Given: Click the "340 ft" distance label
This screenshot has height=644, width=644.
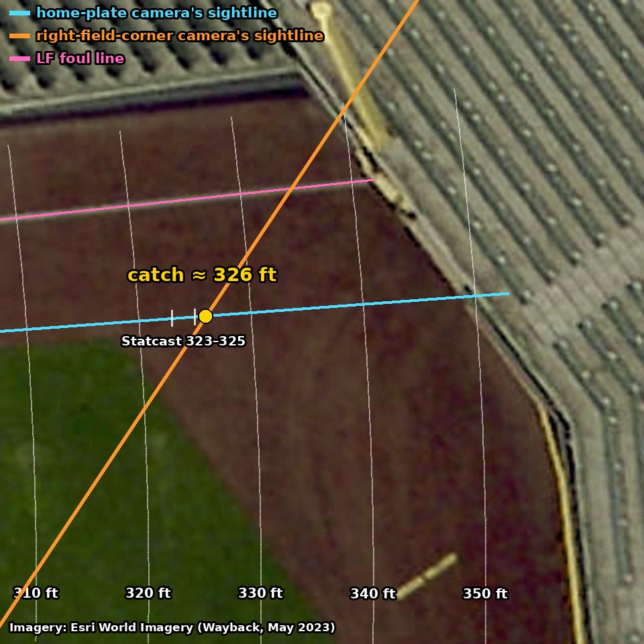Looking at the screenshot, I should click(372, 594).
